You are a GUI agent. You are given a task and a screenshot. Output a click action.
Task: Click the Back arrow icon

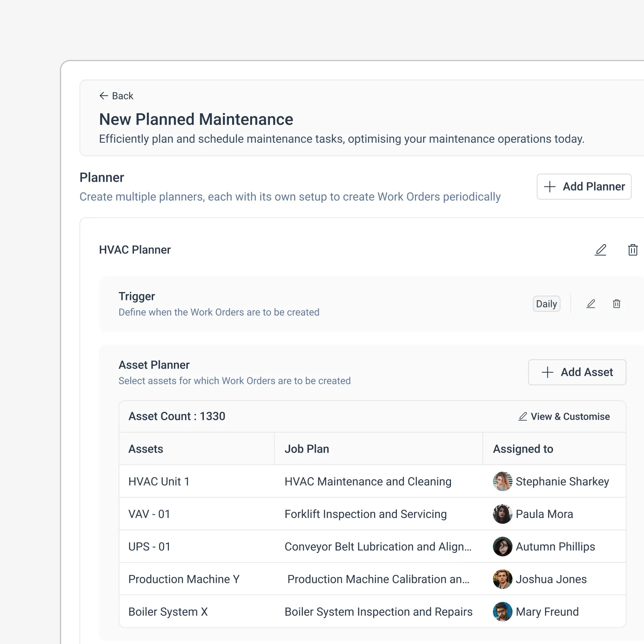104,96
